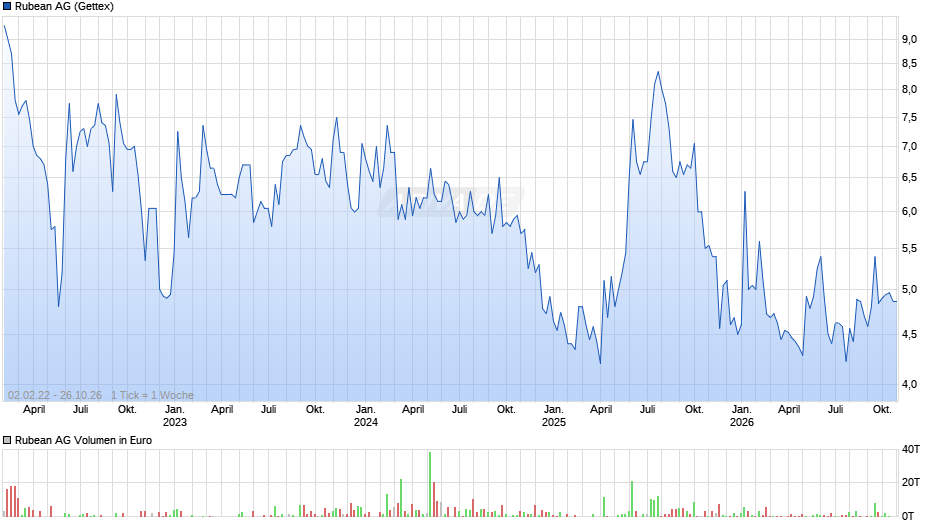Click the 'Jan. 2026' time axis label
Image resolution: width=940 pixels, height=526 pixels.
point(742,416)
